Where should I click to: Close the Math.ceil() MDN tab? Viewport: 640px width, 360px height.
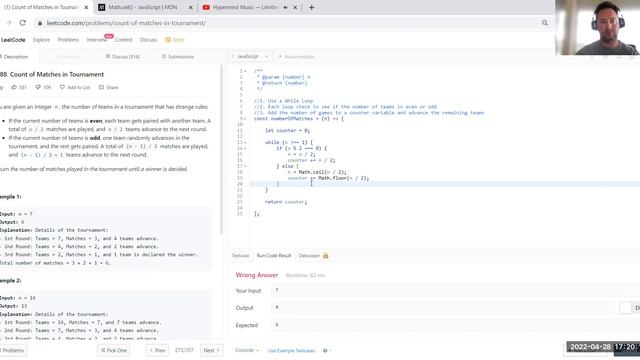coord(190,7)
